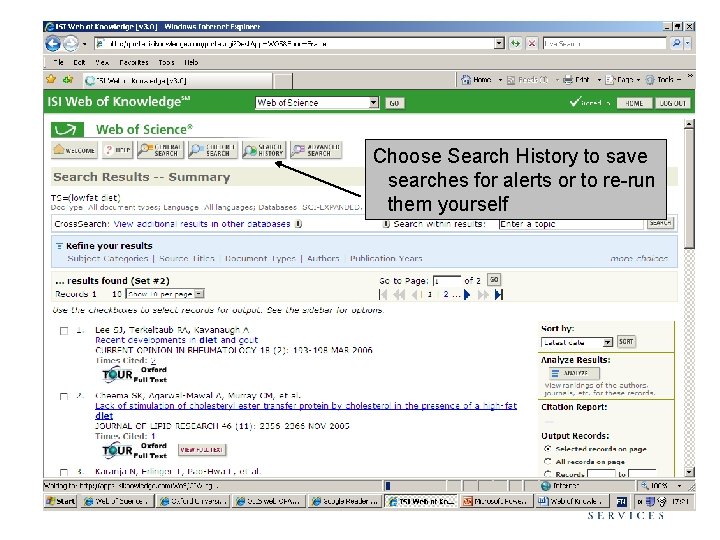The width and height of the screenshot is (720, 540).
Task: Click the 'Enter a topic' search within results field
Action: tap(571, 224)
